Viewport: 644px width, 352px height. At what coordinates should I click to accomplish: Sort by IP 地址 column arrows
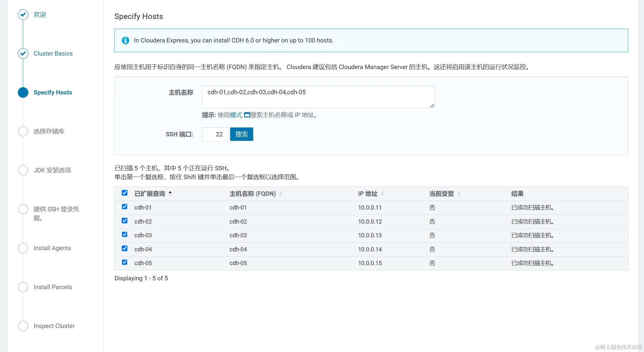pos(383,194)
